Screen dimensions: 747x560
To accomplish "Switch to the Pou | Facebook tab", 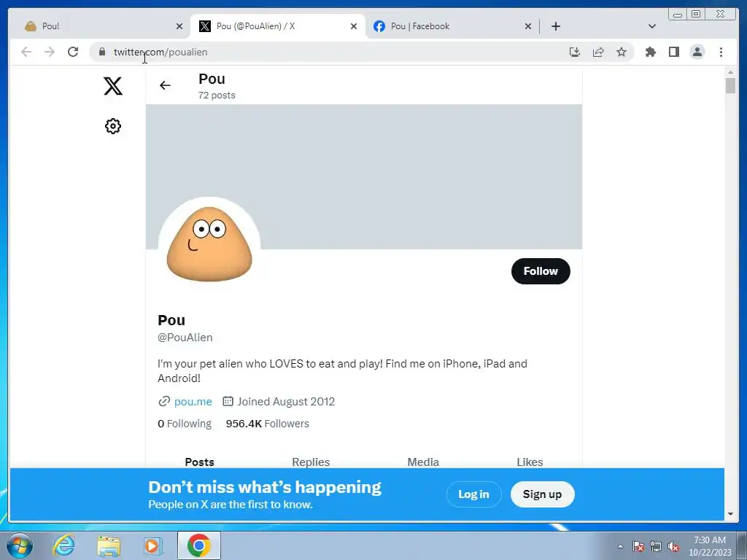I will [452, 26].
